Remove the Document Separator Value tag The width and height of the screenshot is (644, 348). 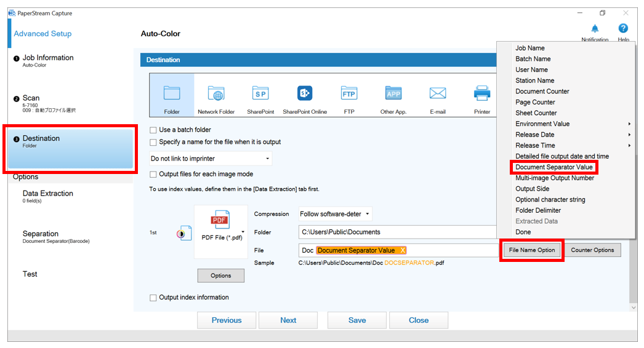click(x=403, y=250)
